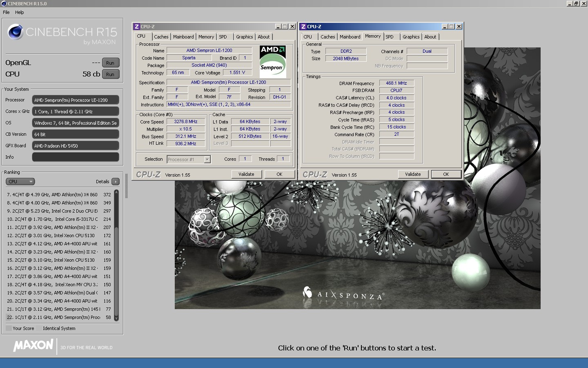Click the AMD Sempron logo in CPU-Z
The image size is (588, 368).
pos(273,61)
